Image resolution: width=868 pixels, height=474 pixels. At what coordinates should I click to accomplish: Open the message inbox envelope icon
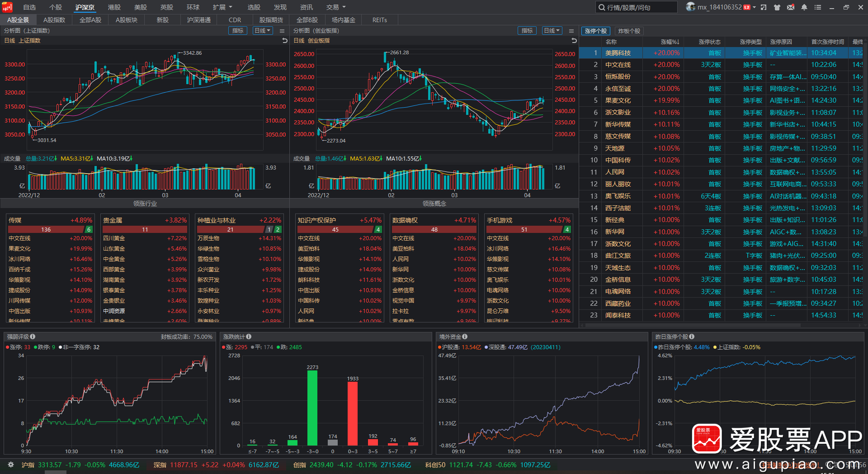[791, 7]
